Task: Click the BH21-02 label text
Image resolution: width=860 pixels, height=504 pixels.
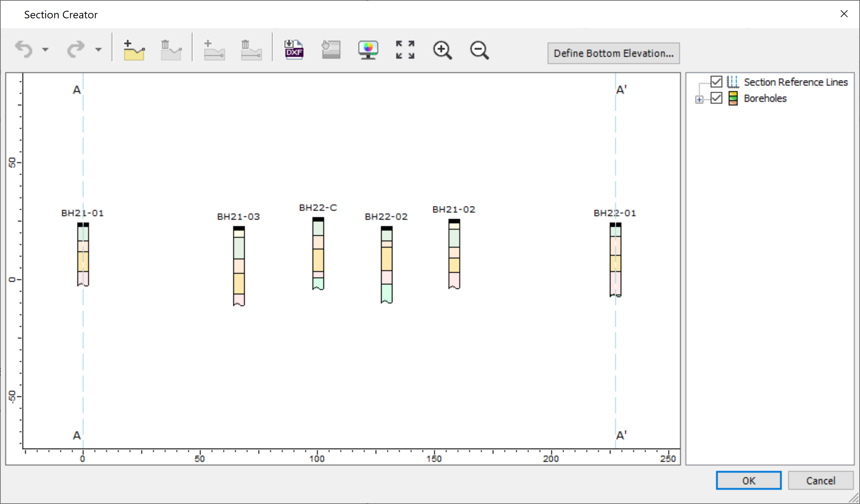Action: [x=454, y=210]
